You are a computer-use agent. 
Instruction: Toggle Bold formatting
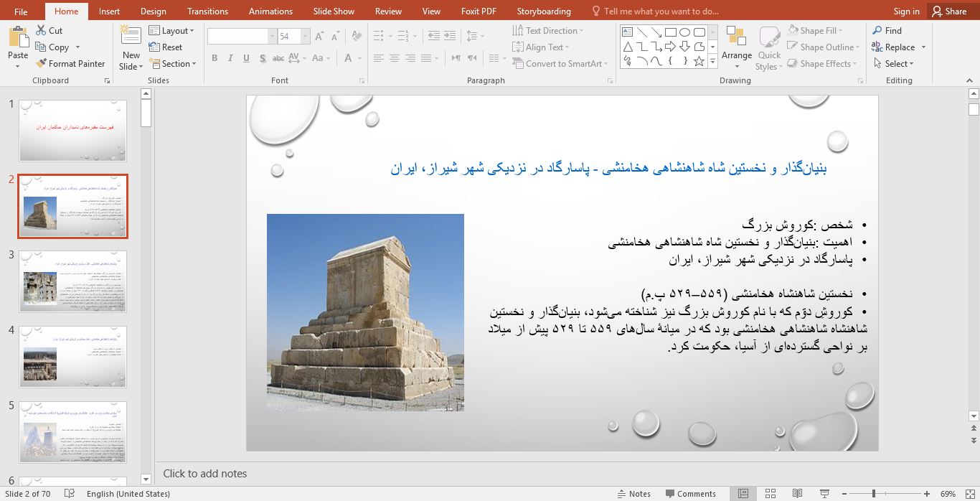point(215,58)
